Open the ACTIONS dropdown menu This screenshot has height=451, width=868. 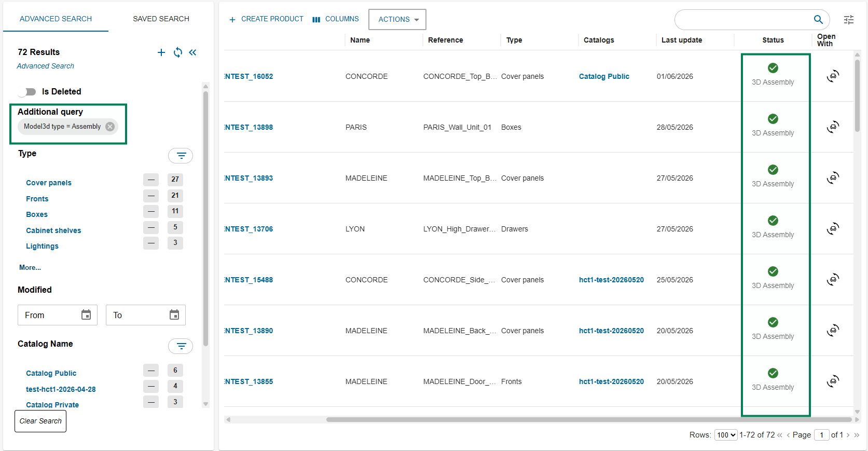[397, 19]
